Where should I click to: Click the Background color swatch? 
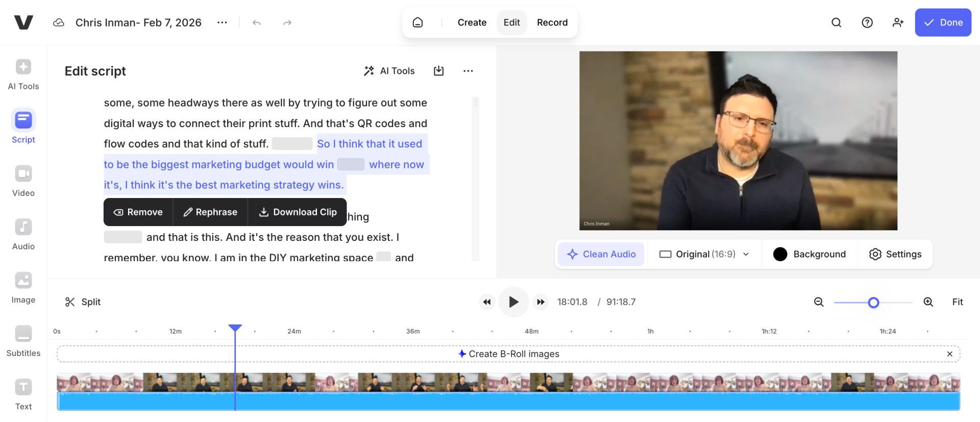pyautogui.click(x=780, y=254)
